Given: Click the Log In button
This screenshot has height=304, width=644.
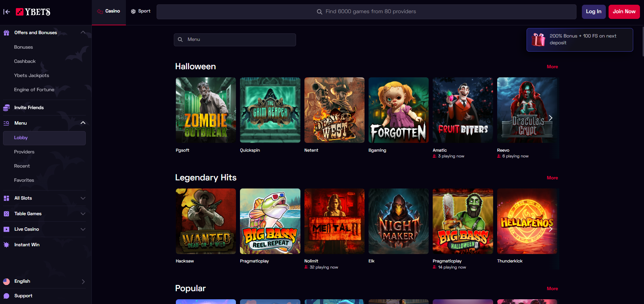Looking at the screenshot, I should 593,11.
